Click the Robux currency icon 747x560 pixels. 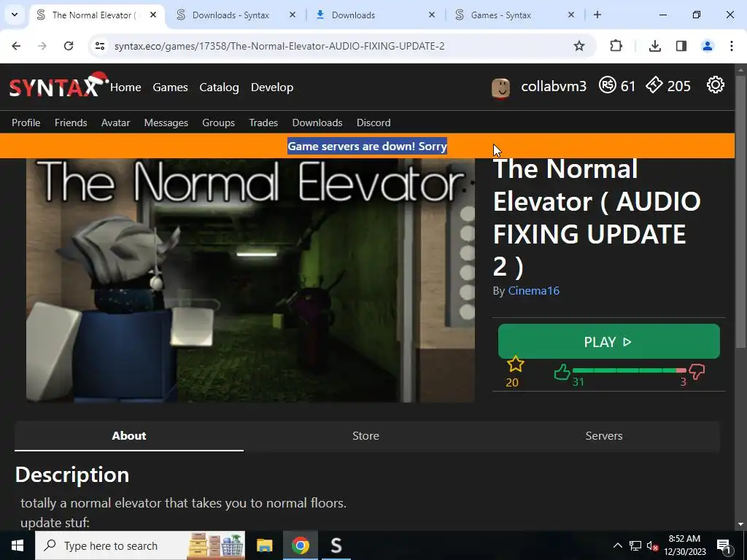tap(608, 85)
